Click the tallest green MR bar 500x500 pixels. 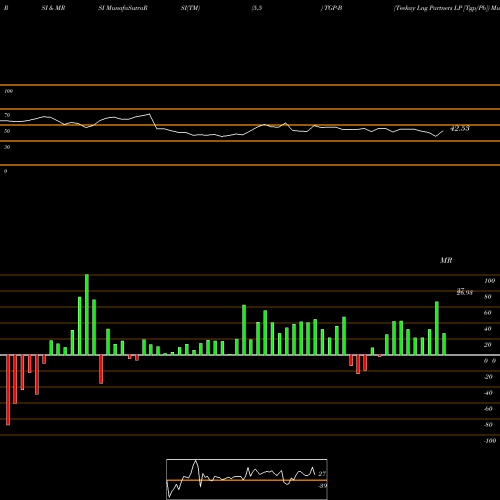tap(87, 315)
